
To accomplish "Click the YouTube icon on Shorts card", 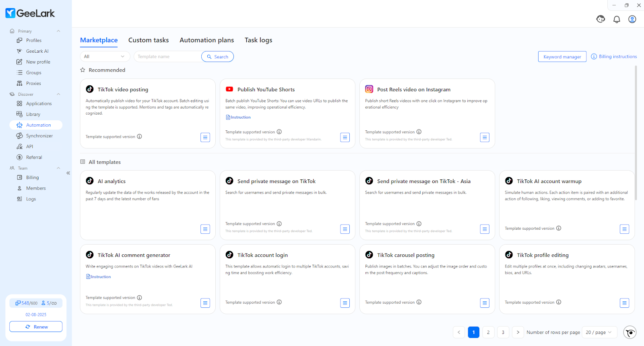I will pos(229,89).
